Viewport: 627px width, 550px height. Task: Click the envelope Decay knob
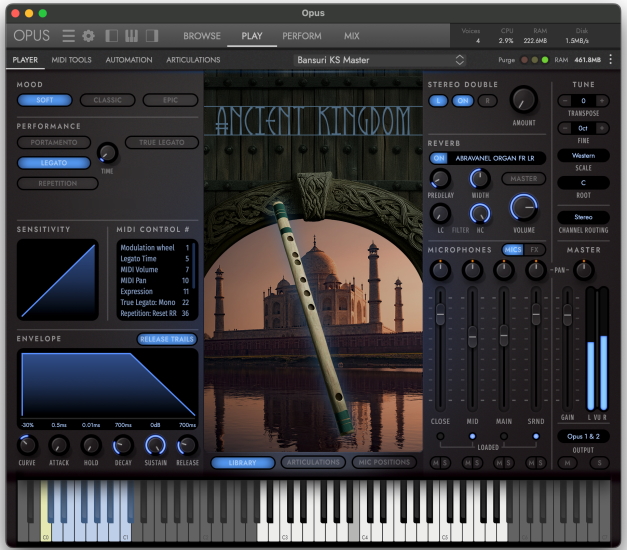coord(123,445)
